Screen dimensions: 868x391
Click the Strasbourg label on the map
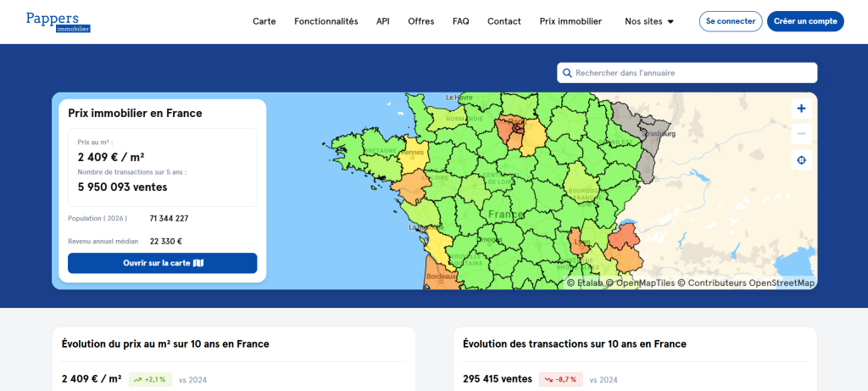coord(659,134)
